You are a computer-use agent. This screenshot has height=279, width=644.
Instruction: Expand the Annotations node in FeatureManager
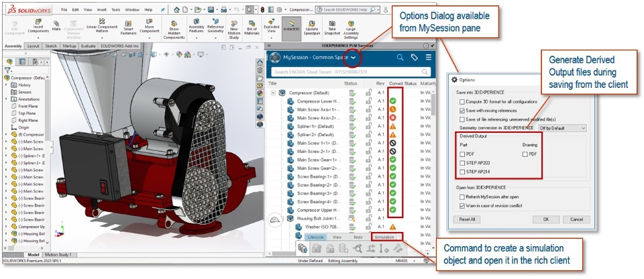(6, 99)
